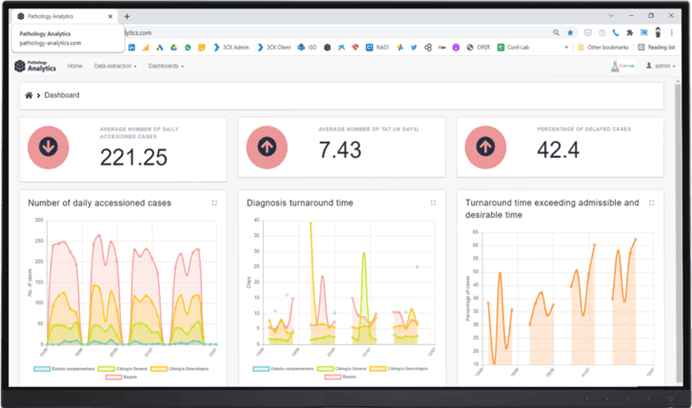Expand the daily accessioned cases chart fullscreen

point(215,203)
